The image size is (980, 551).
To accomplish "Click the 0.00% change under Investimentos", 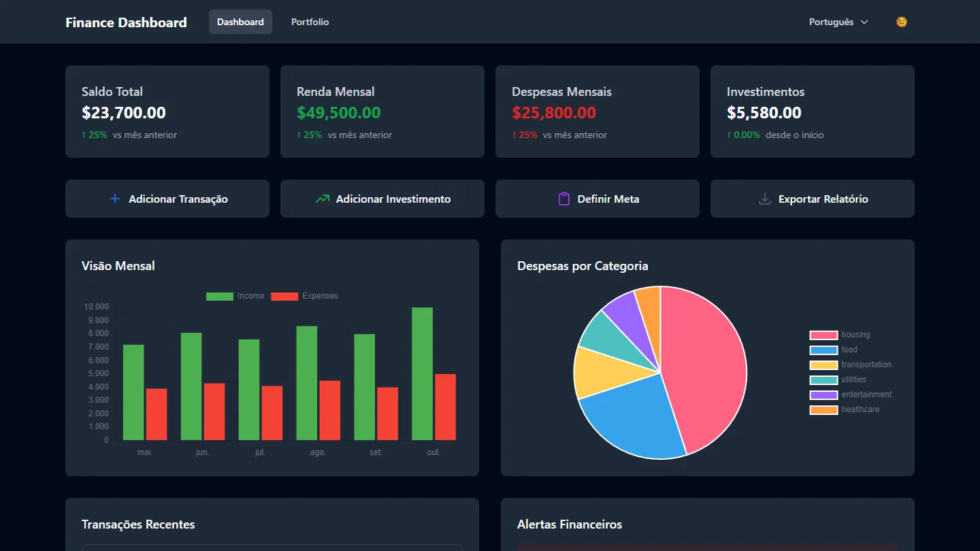I will point(743,135).
